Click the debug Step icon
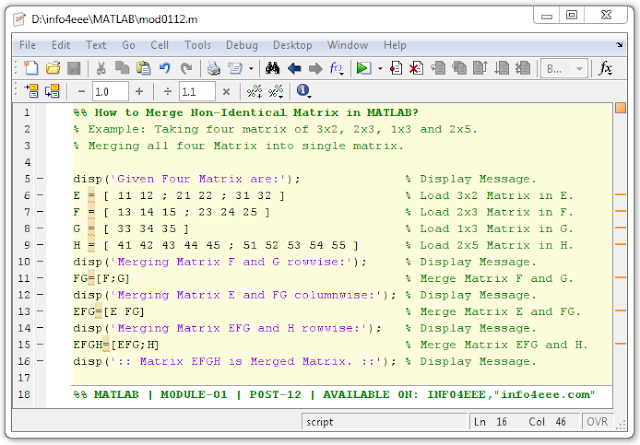 pyautogui.click(x=438, y=68)
